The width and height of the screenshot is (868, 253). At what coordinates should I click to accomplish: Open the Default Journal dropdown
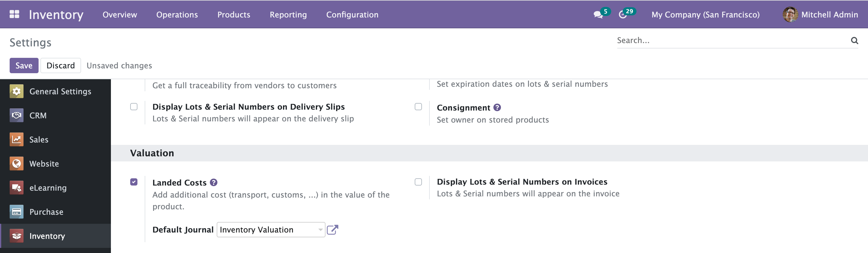coord(271,230)
